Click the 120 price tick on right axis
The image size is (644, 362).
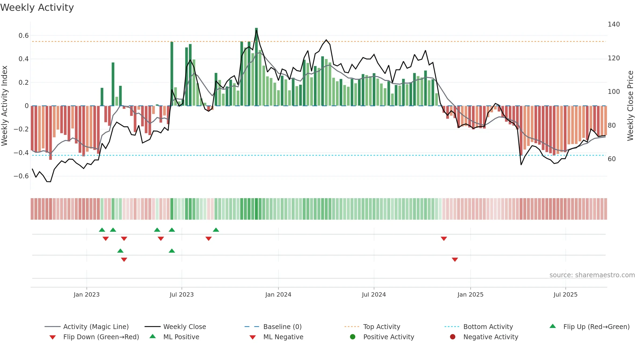614,58
